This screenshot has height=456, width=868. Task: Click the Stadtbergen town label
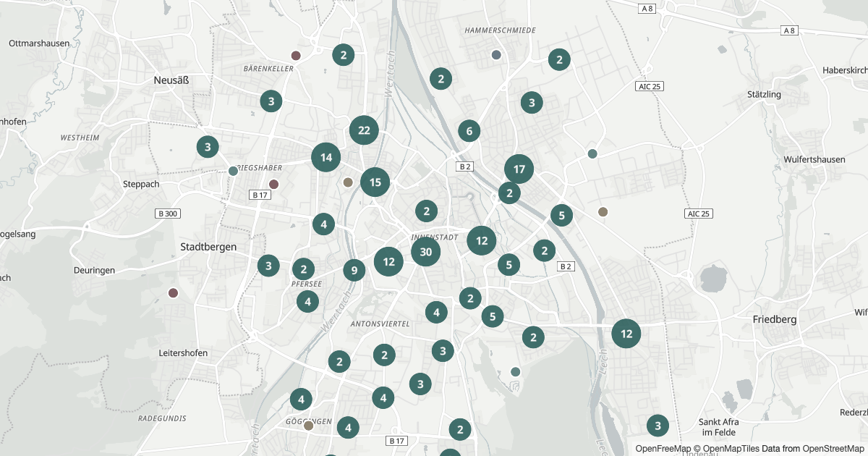point(208,247)
